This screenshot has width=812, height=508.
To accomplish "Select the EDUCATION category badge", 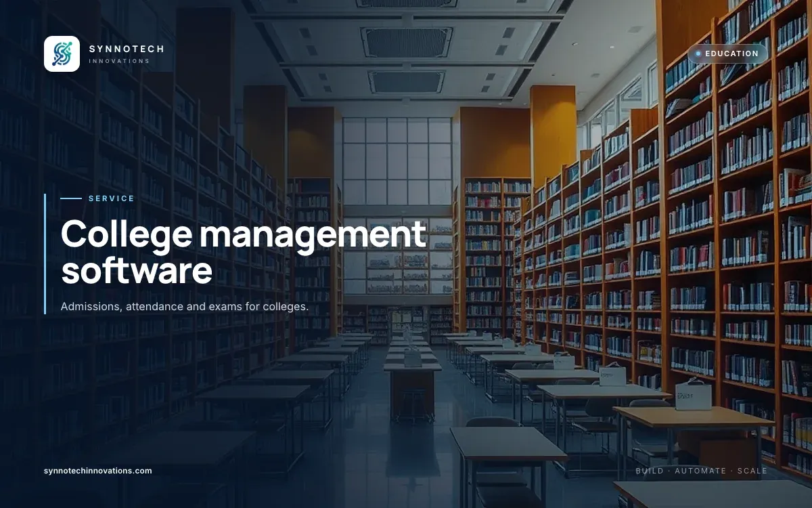I will pyautogui.click(x=727, y=54).
